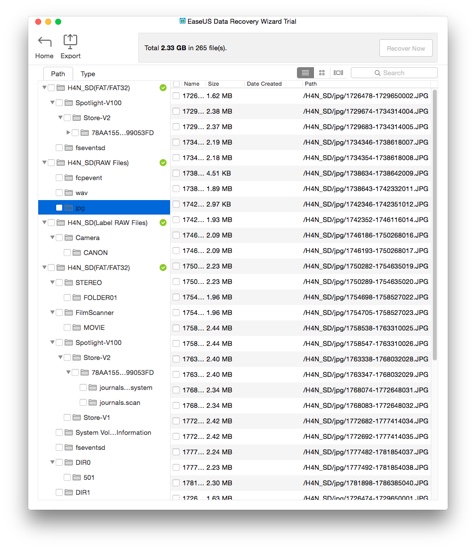Toggle the select-all checkbox in Name header
This screenshot has height=550, width=476.
176,84
